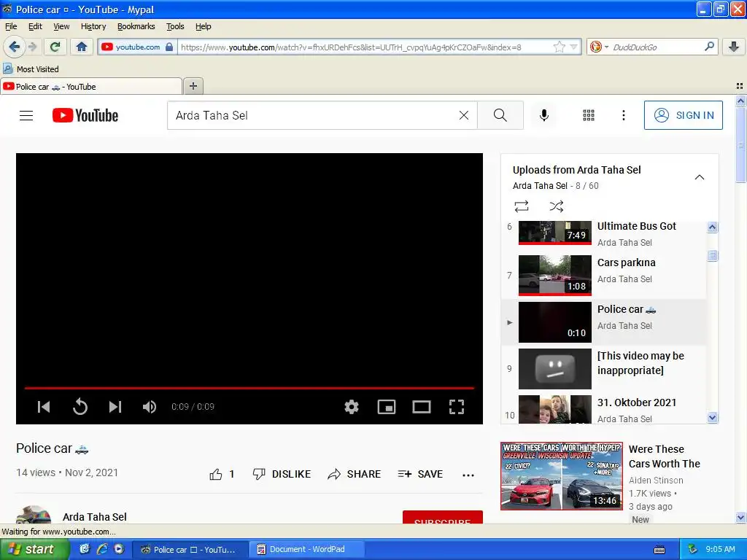Open Aiden Stinson channel link
This screenshot has height=560, width=747.
pyautogui.click(x=656, y=481)
